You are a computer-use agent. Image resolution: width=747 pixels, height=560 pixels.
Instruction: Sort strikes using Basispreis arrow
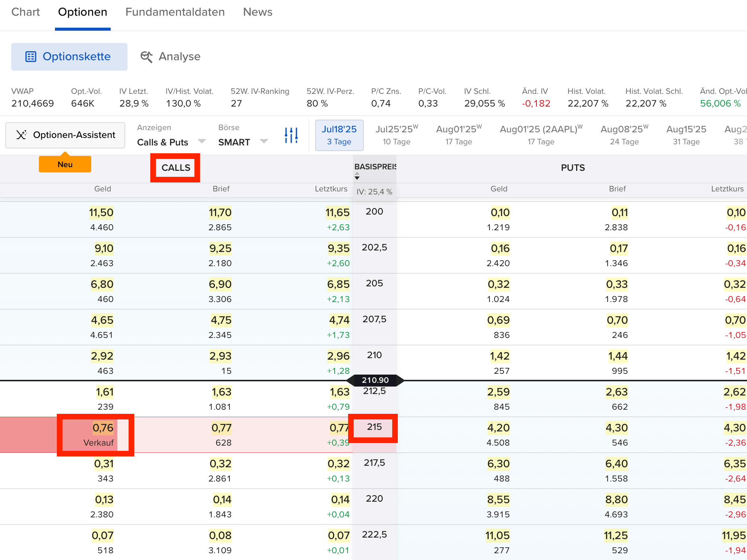[x=357, y=176]
